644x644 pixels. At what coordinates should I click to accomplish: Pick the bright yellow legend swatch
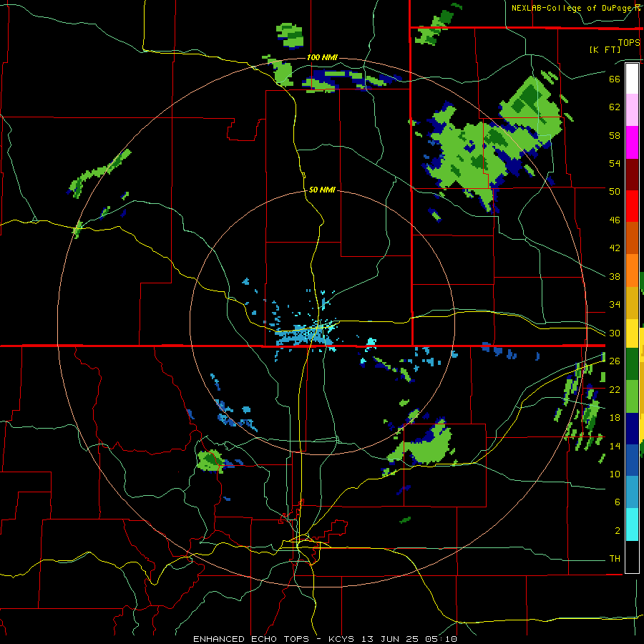tap(632, 333)
